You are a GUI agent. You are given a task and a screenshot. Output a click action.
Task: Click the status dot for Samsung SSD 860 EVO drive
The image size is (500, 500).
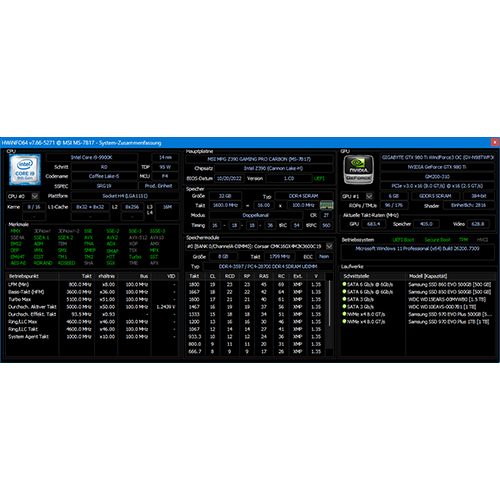(344, 284)
